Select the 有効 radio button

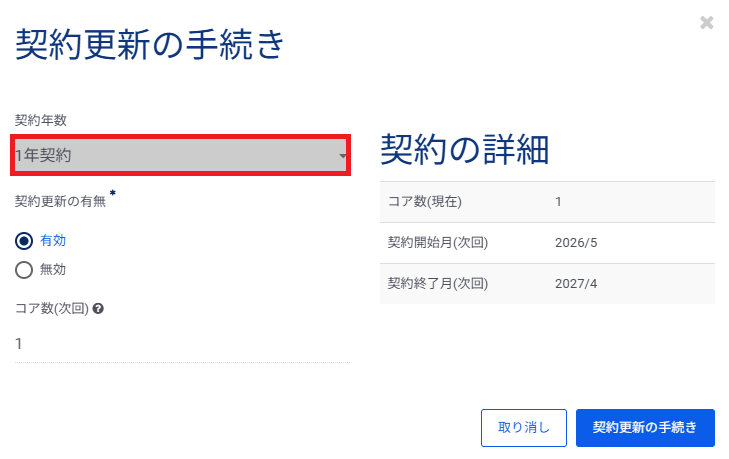click(x=25, y=240)
